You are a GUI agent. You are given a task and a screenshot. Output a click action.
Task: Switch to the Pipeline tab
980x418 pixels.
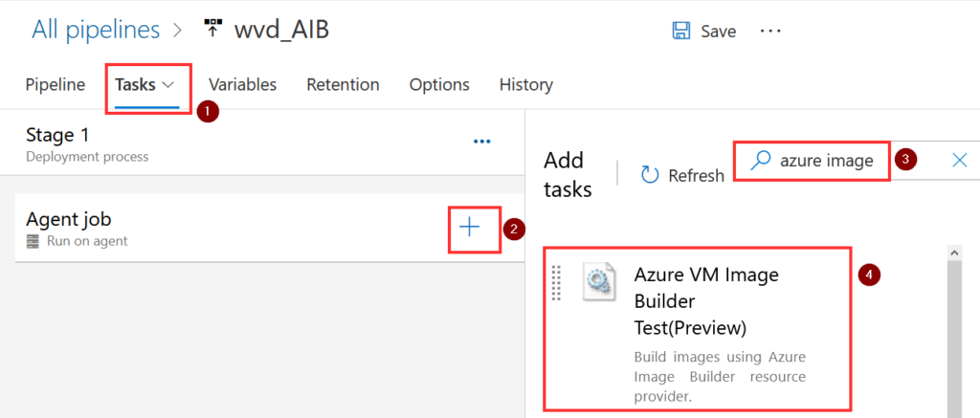[x=55, y=84]
